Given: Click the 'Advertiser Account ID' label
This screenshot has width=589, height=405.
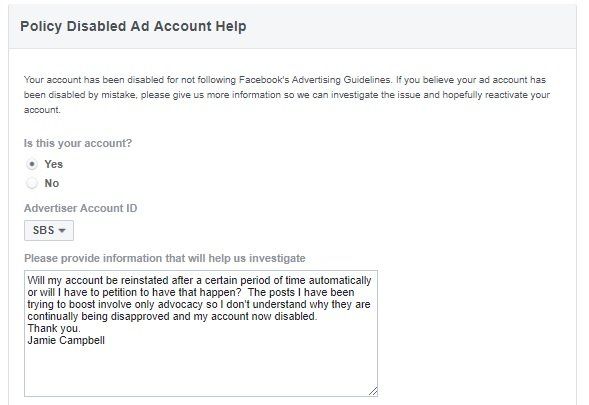Looking at the screenshot, I should 80,208.
